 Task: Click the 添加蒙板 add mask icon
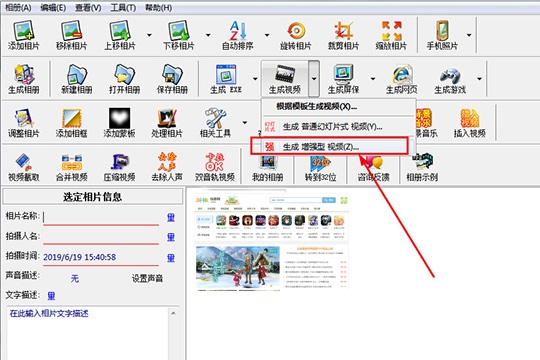tap(119, 123)
